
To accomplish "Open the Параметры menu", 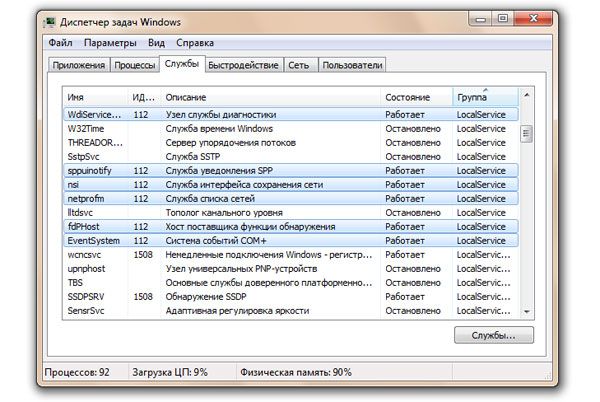I will 110,43.
